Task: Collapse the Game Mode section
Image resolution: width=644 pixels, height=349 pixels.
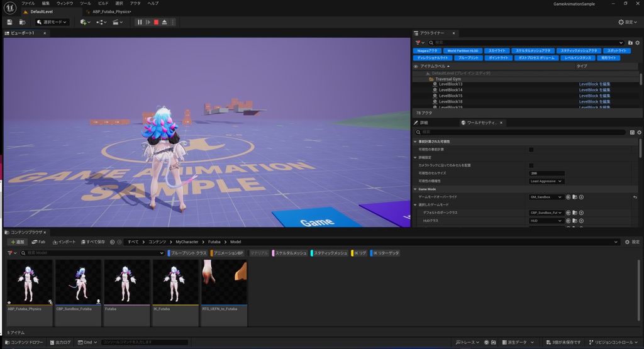Action: click(415, 189)
